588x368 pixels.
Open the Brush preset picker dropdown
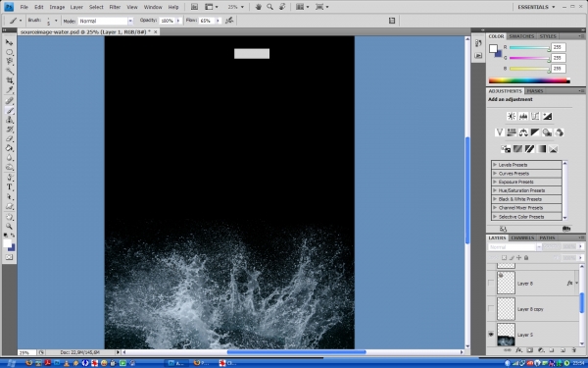pyautogui.click(x=56, y=21)
